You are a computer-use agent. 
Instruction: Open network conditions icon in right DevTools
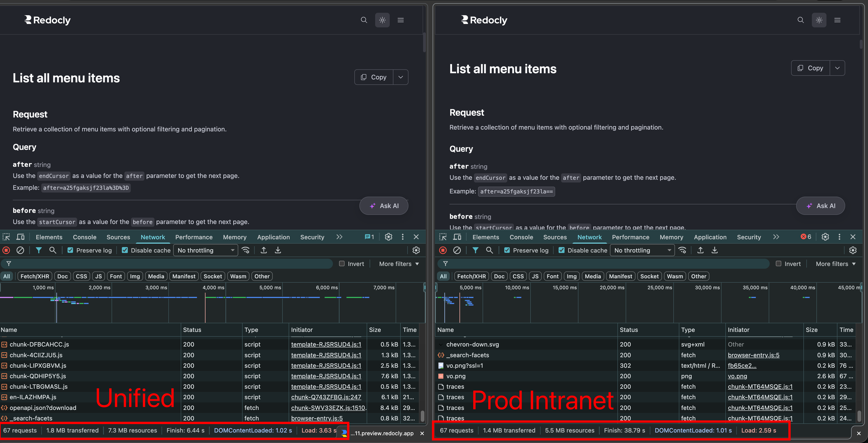tap(682, 250)
